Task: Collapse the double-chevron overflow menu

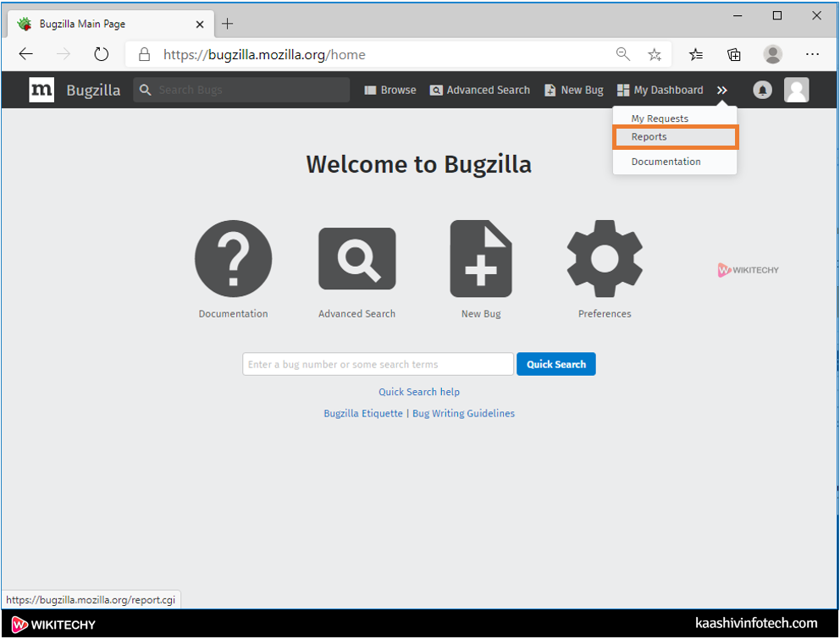Action: pyautogui.click(x=722, y=90)
